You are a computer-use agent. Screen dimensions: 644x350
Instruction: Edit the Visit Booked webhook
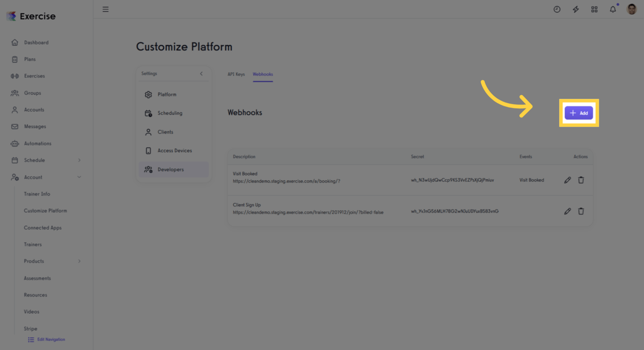(x=568, y=180)
